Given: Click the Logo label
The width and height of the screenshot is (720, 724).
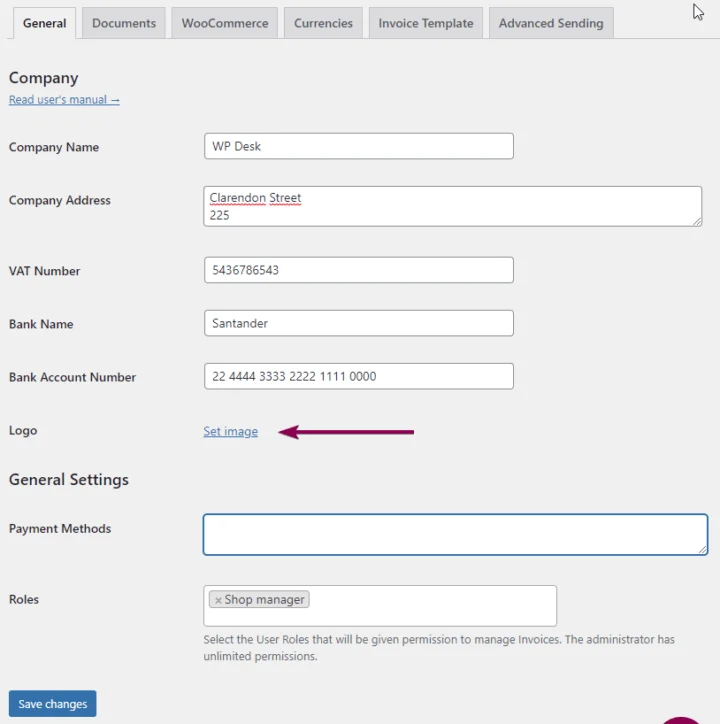Looking at the screenshot, I should click(23, 430).
